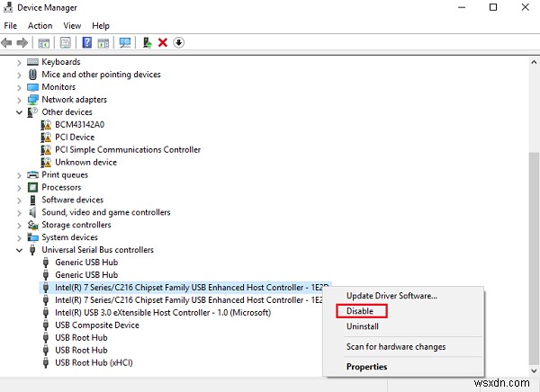
Task: Click the Print queues printer icon
Action: [32, 174]
